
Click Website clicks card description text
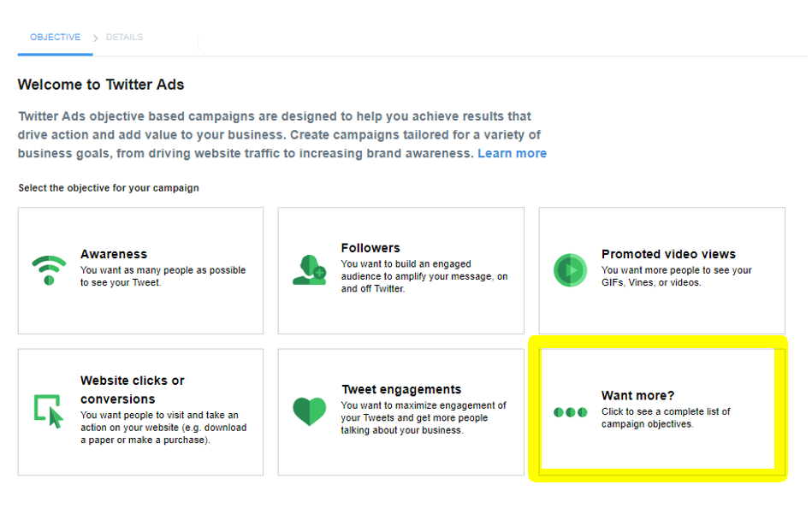click(163, 428)
